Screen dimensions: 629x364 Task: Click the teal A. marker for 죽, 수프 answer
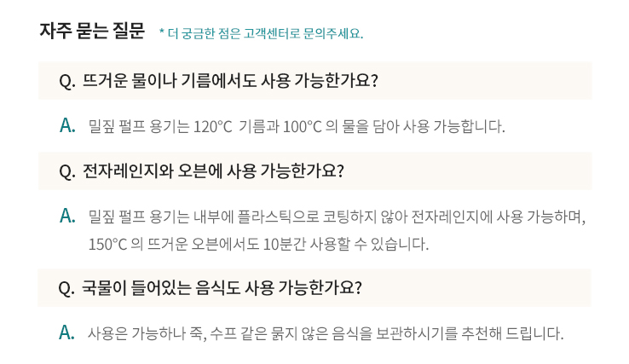pos(68,332)
